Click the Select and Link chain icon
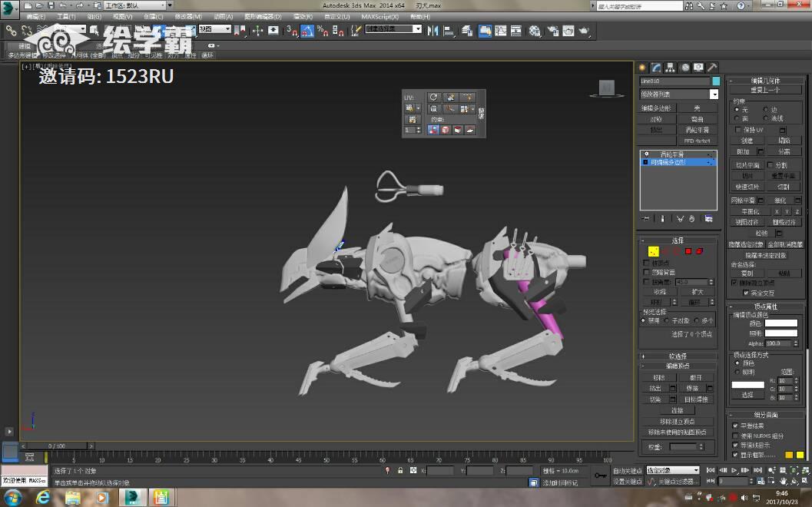Image resolution: width=812 pixels, height=507 pixels. [x=11, y=31]
